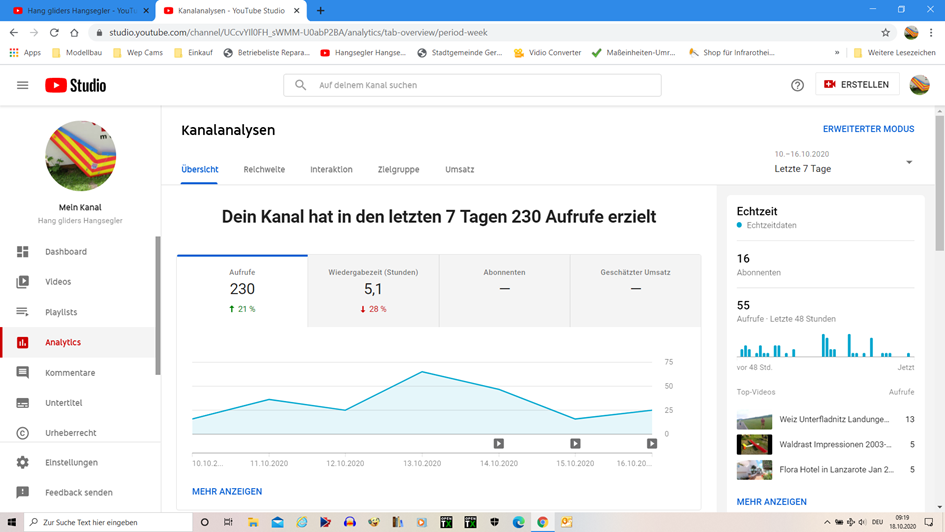The height and width of the screenshot is (532, 945).
Task: Switch to the Reichweite tab
Action: (x=264, y=170)
